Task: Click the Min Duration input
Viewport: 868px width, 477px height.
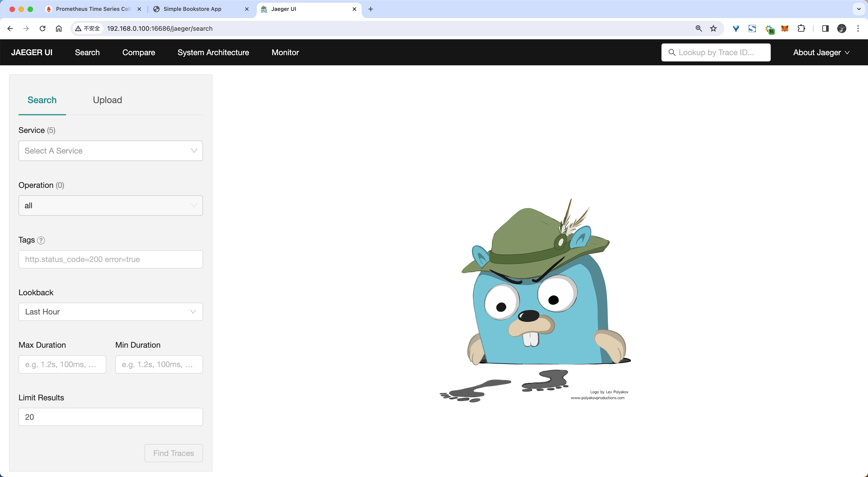Action: coord(159,364)
